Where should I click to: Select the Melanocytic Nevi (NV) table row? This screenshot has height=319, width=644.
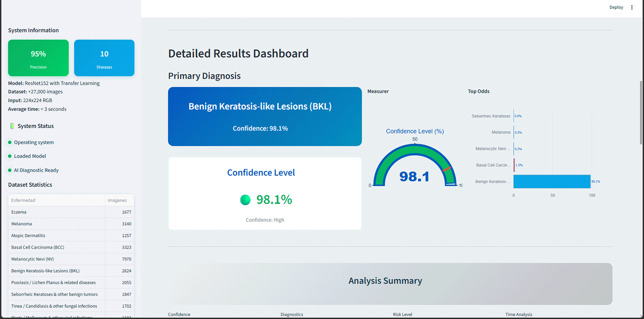(71, 259)
